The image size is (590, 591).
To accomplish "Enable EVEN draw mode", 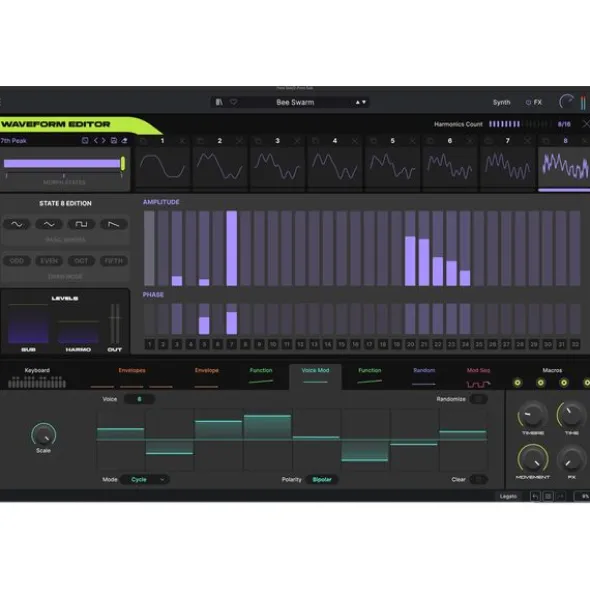I will pos(49,261).
